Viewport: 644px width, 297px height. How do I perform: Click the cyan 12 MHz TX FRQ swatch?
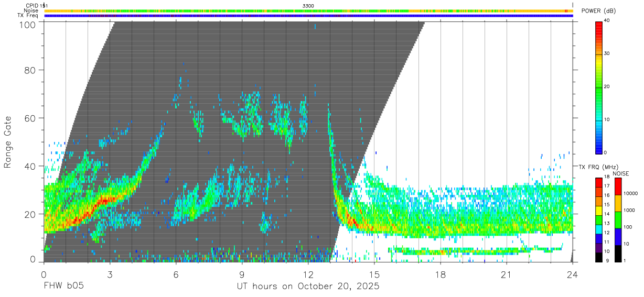pyautogui.click(x=599, y=229)
